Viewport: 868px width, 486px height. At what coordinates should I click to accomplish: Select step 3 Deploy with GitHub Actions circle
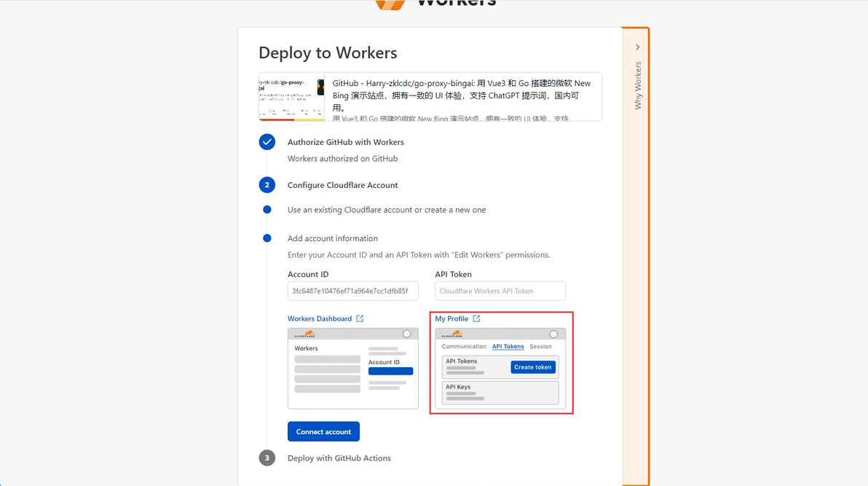[267, 458]
